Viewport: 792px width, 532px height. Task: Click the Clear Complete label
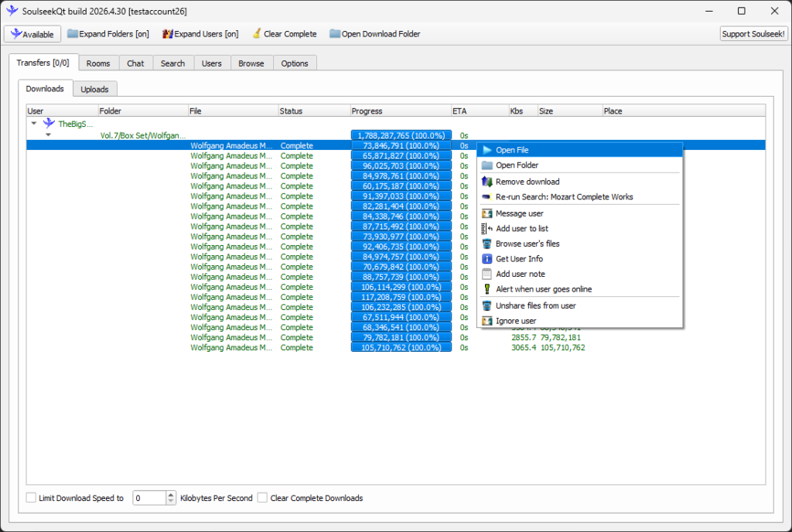tap(290, 34)
